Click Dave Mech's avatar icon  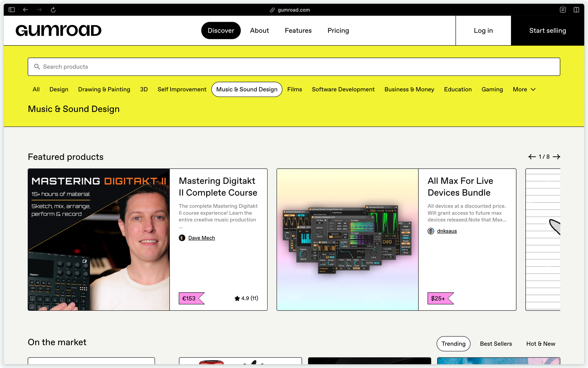[182, 238]
